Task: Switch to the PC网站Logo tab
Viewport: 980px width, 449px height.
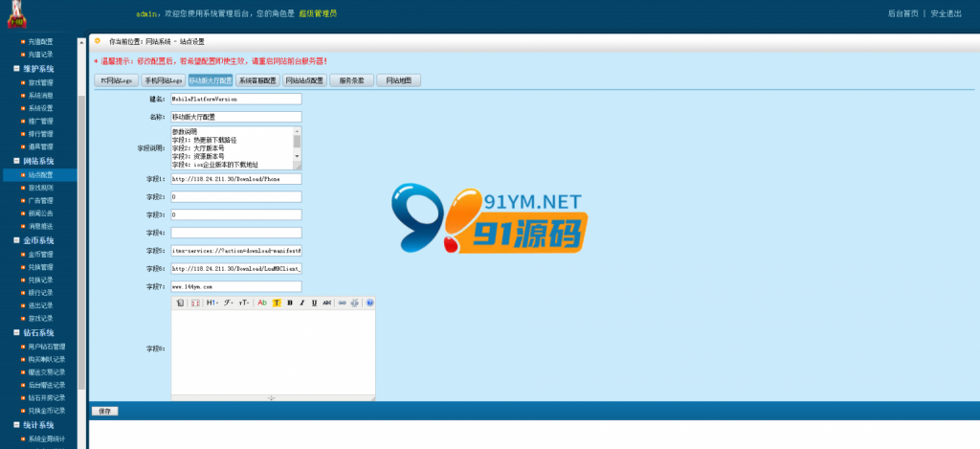Action: pos(116,80)
